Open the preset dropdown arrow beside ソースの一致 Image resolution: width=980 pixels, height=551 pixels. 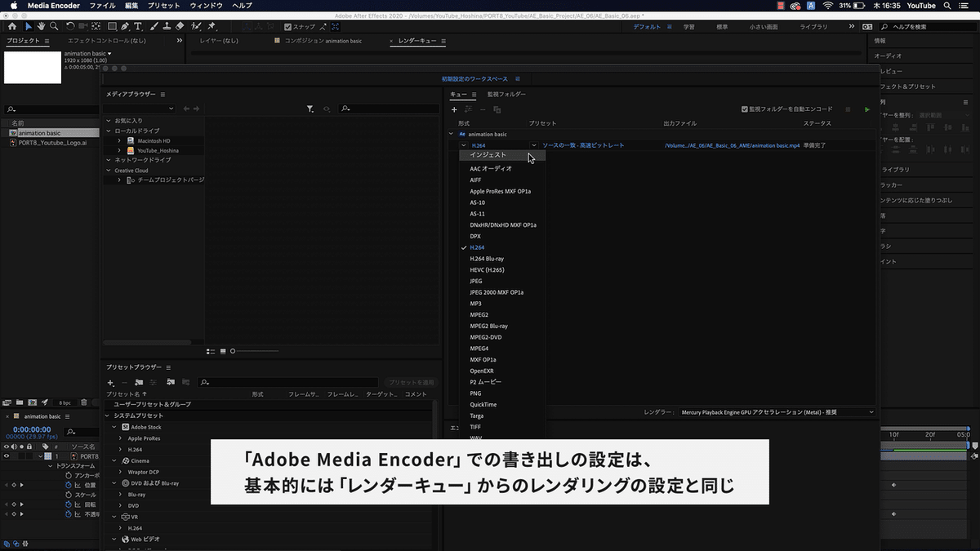coord(534,145)
